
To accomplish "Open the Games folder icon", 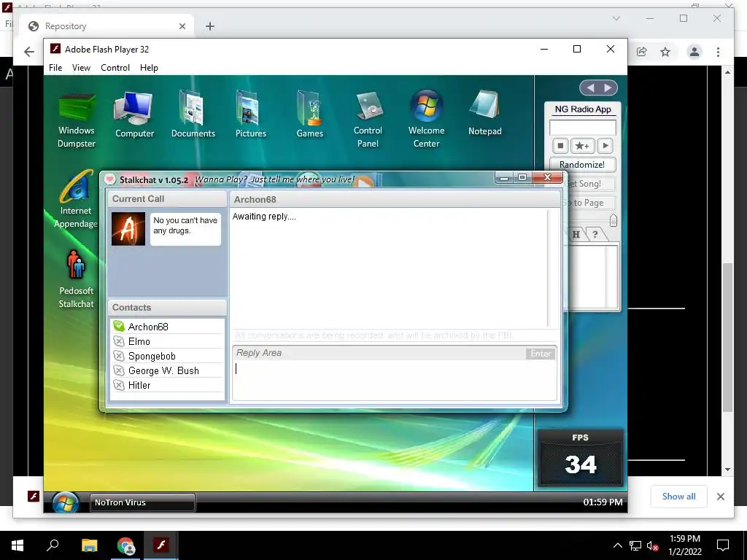I will point(309,114).
